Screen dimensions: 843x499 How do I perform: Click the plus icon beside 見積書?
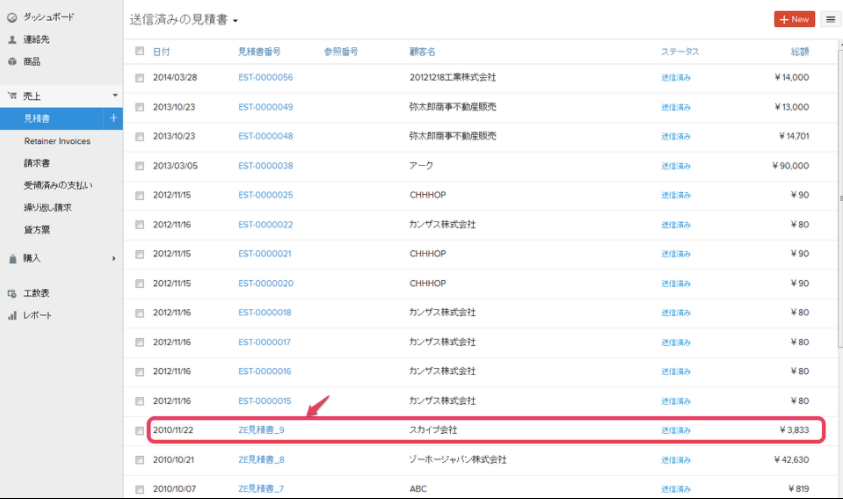pos(112,118)
